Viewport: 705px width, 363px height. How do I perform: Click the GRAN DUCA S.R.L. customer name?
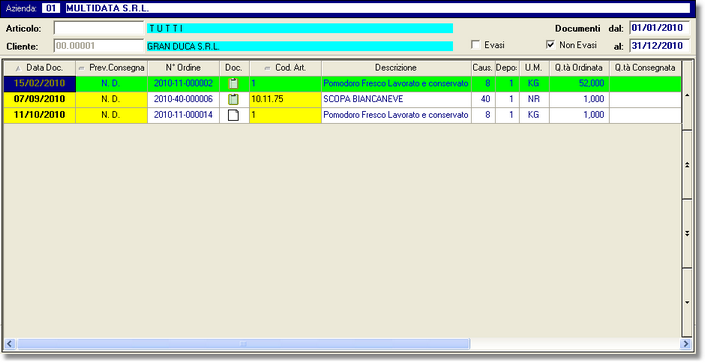tap(299, 46)
